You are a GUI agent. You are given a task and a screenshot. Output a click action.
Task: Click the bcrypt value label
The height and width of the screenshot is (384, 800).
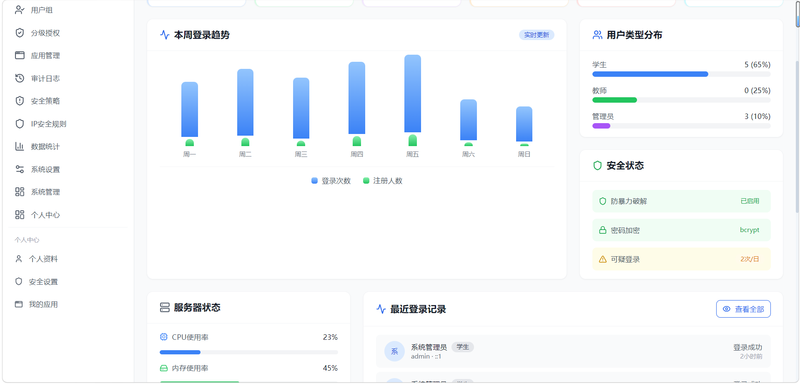click(x=749, y=230)
